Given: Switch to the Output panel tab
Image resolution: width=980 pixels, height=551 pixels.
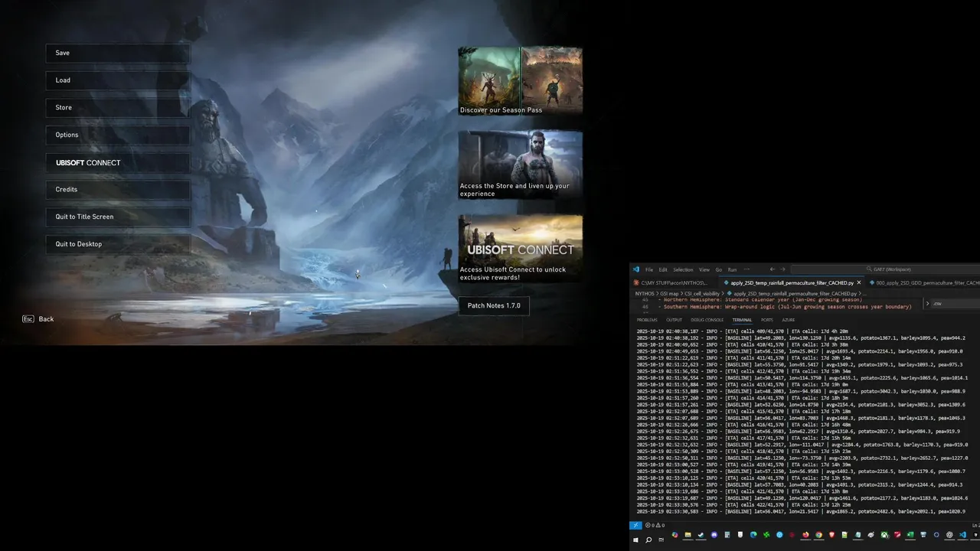Looking at the screenshot, I should click(x=674, y=320).
